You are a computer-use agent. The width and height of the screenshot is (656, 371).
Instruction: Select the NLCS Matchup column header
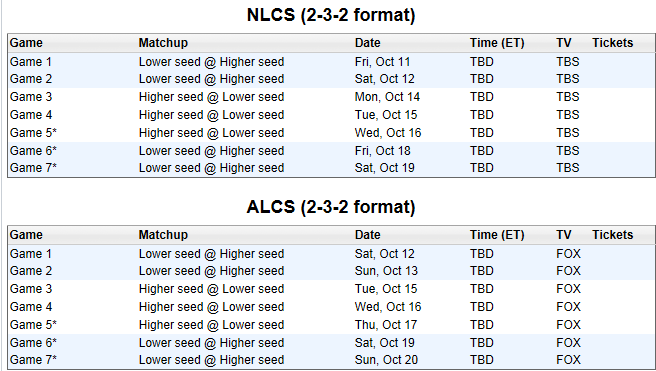[x=163, y=43]
